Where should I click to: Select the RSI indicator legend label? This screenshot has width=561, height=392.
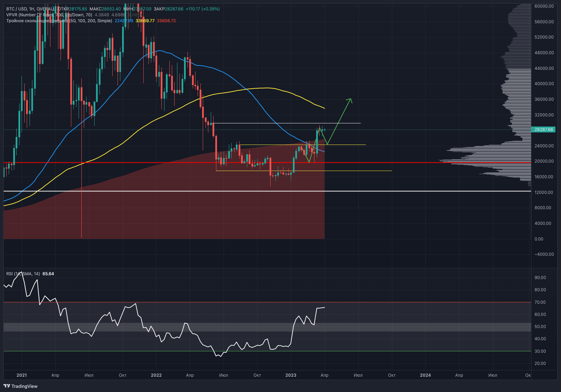pyautogui.click(x=23, y=274)
